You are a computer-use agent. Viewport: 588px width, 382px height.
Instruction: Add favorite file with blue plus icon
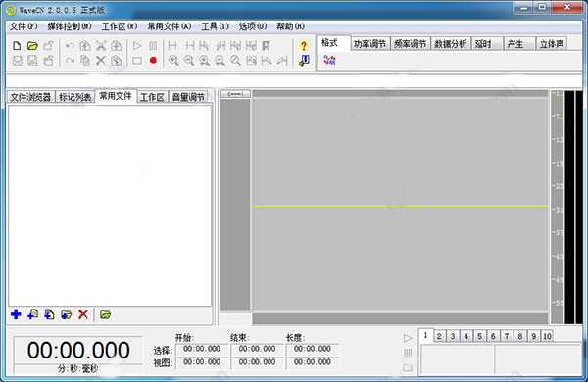click(16, 314)
